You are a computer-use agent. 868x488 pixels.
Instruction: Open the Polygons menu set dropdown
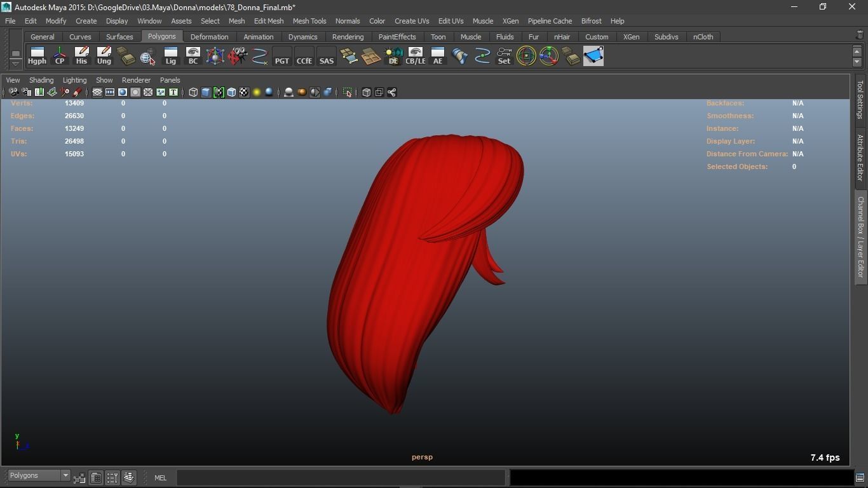[x=39, y=475]
